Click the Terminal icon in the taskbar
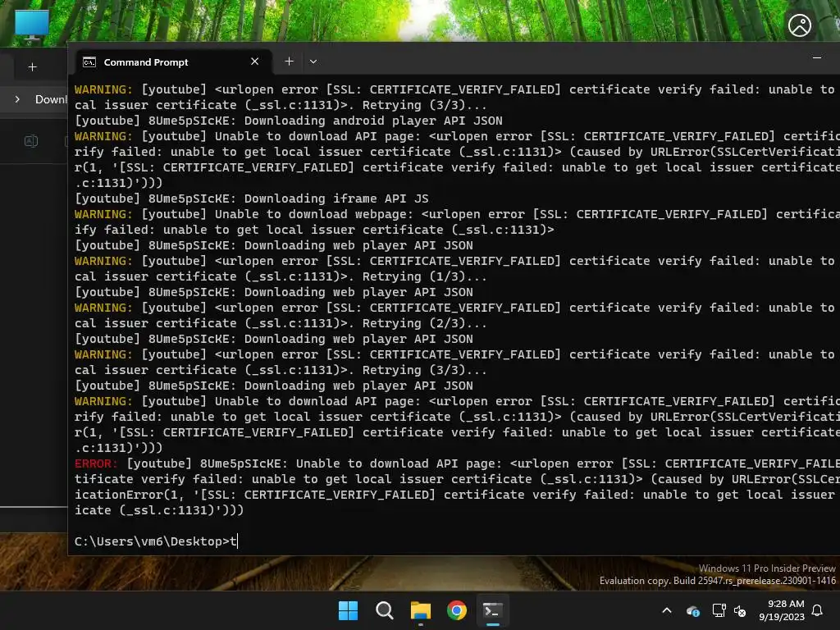 coord(492,610)
